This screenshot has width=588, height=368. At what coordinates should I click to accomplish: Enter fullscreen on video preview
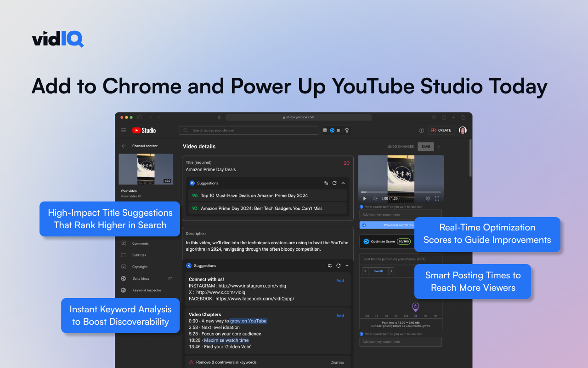pyautogui.click(x=437, y=198)
